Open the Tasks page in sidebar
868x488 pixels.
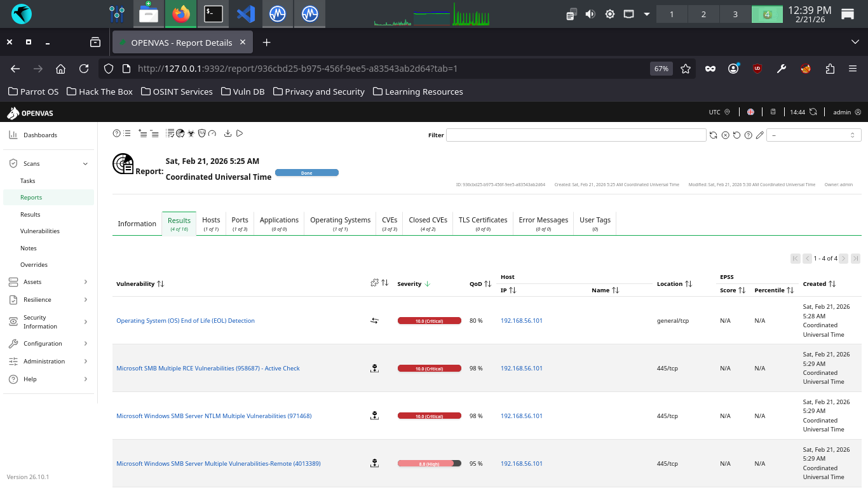point(28,181)
